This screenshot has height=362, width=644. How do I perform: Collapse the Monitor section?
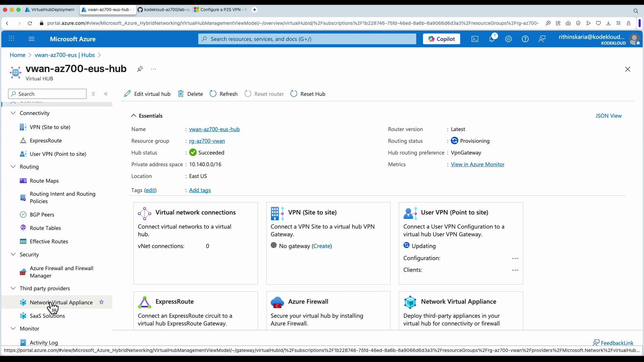13,328
